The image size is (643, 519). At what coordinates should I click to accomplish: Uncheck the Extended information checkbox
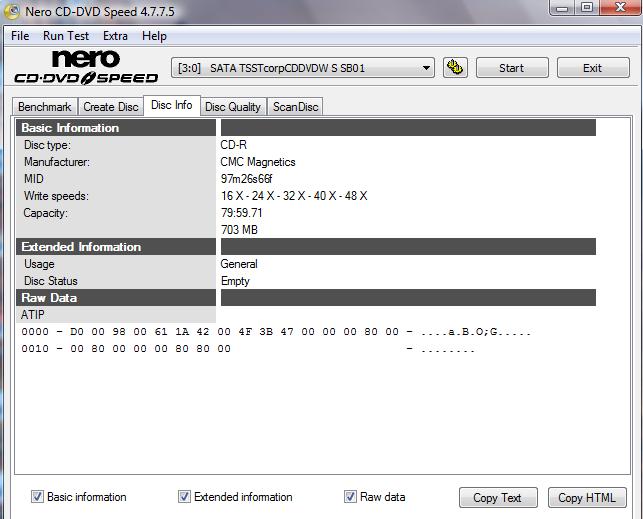click(x=184, y=497)
